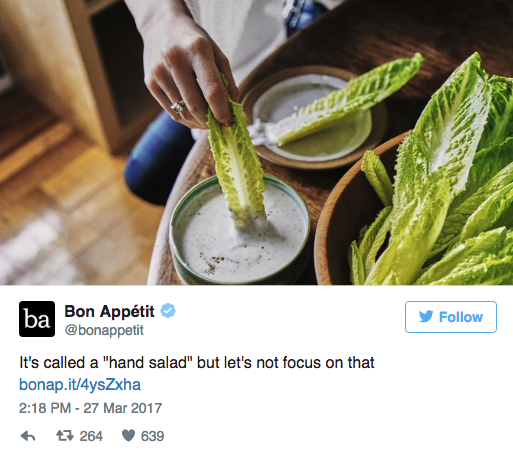Click the ring on the finger

pos(178,106)
